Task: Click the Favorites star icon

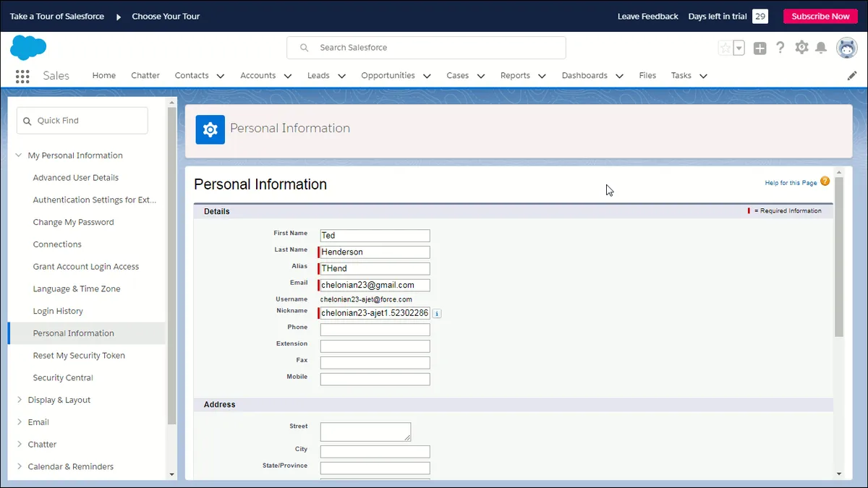Action: (x=725, y=48)
